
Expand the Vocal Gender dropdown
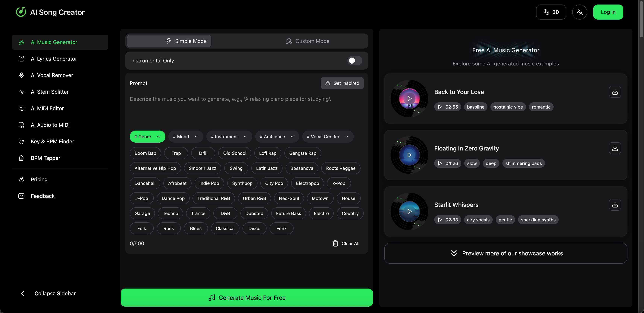tap(327, 137)
